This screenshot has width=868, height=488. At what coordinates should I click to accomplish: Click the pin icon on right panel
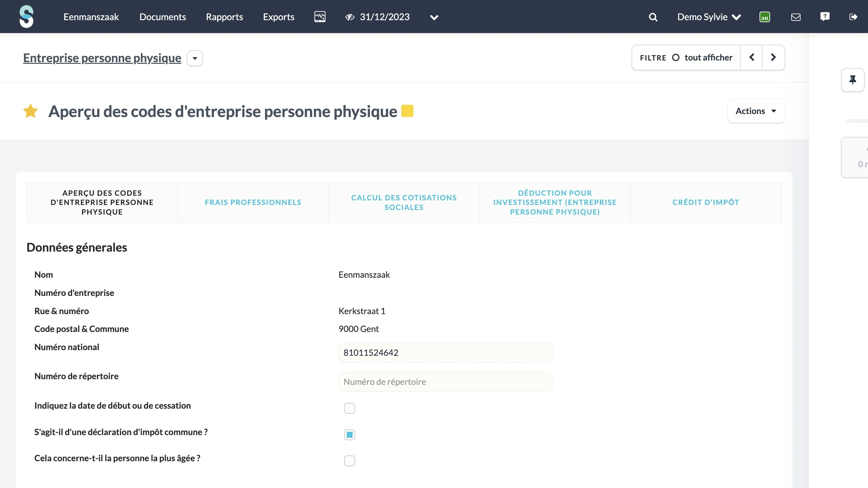tap(852, 80)
